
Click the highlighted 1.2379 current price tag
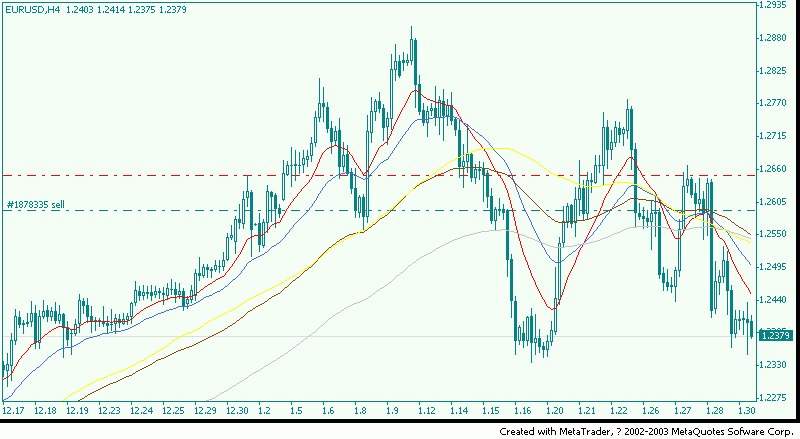pos(776,335)
